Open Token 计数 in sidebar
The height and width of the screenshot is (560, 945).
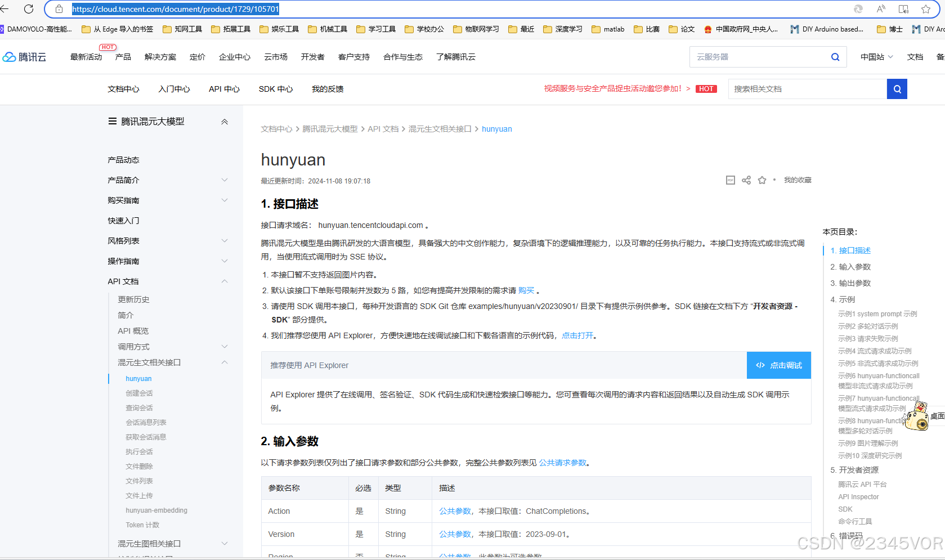(x=142, y=525)
